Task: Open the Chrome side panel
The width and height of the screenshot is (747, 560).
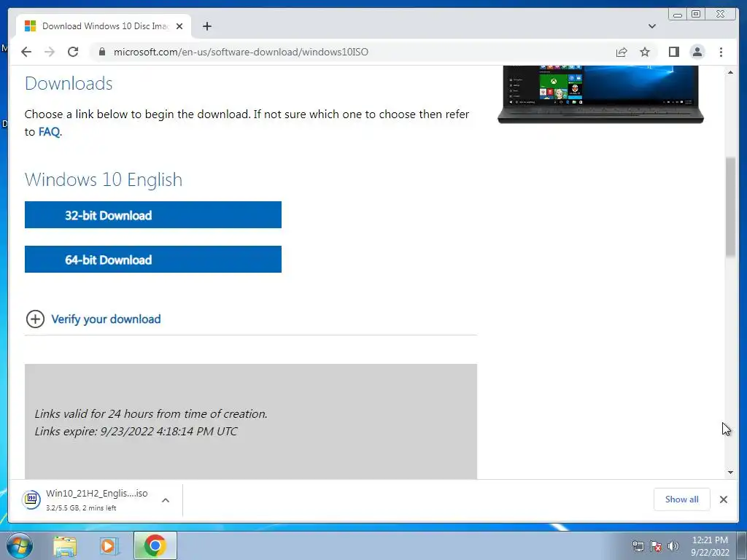Action: click(673, 52)
